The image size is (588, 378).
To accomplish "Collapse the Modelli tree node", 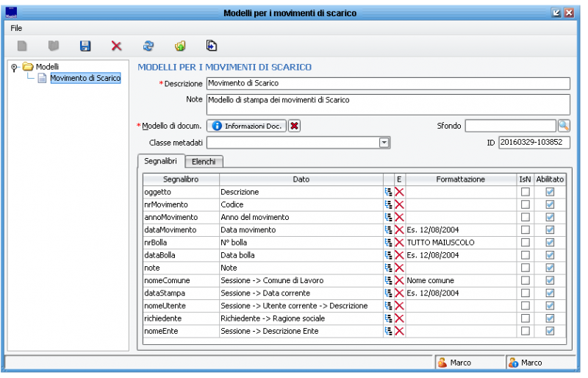I will coord(15,67).
